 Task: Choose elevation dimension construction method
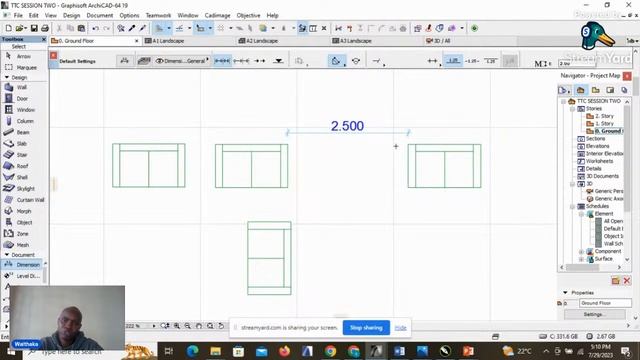pos(278,61)
